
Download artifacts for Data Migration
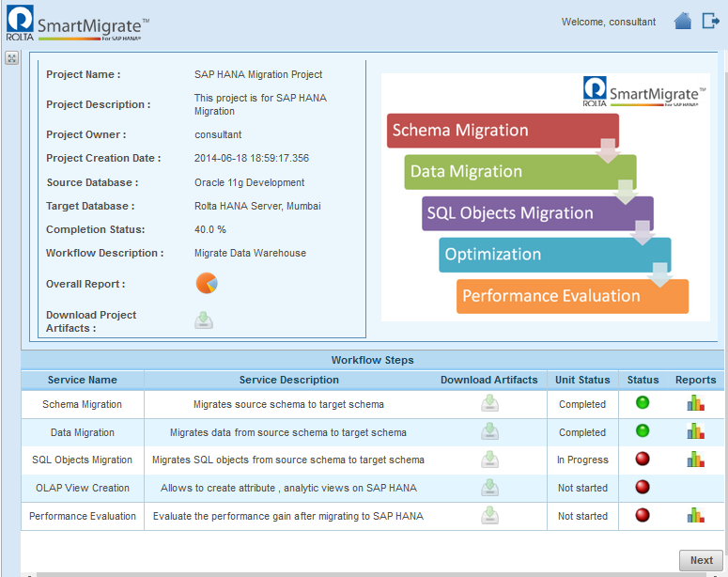click(x=489, y=432)
